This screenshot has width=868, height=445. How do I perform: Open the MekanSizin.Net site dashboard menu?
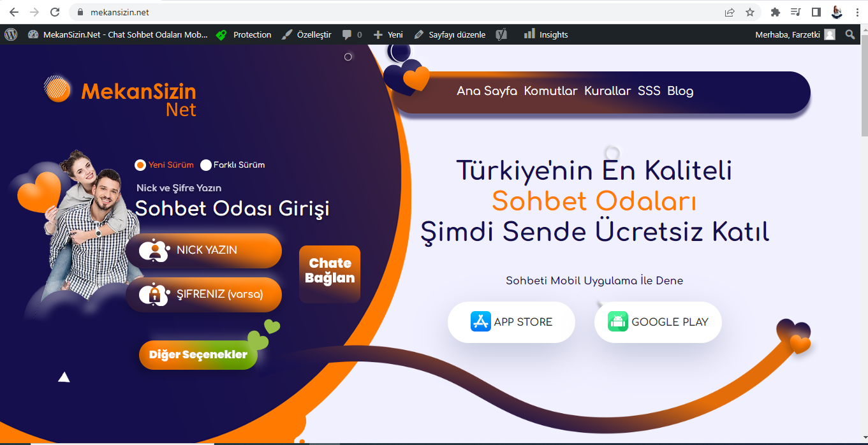click(118, 34)
